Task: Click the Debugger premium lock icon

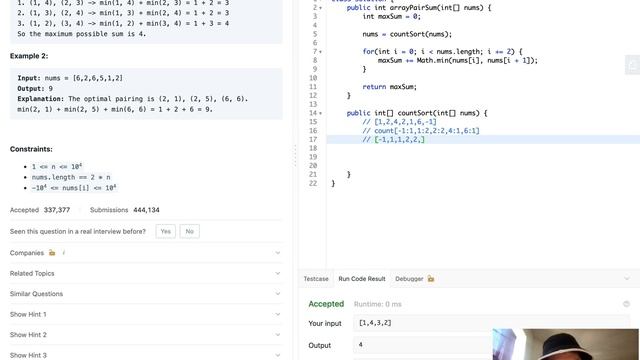Action: pos(431,279)
